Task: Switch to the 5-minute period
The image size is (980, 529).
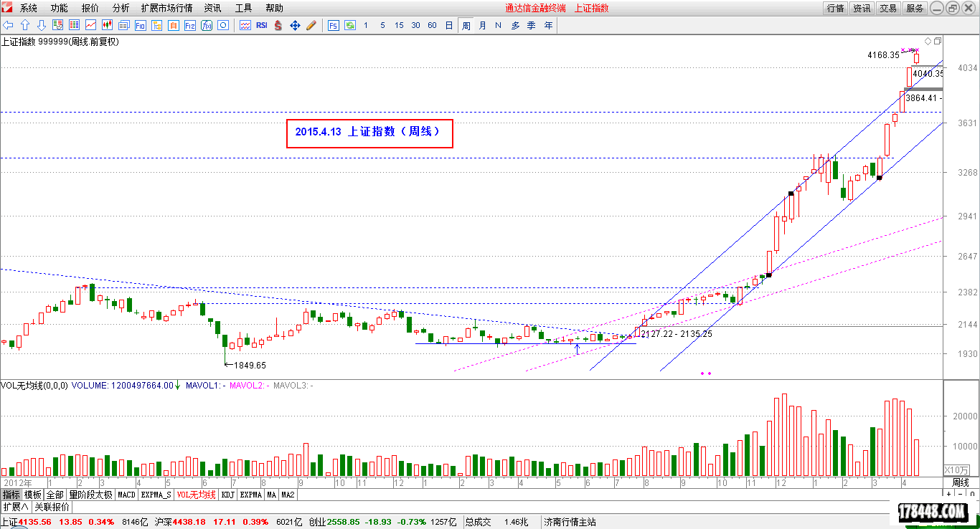Action: [382, 25]
